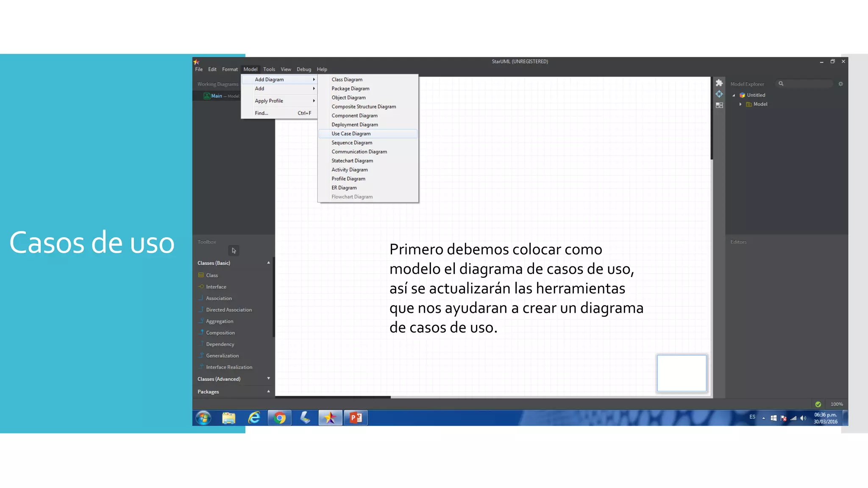Image resolution: width=868 pixels, height=488 pixels.
Task: Open the Add Diagram submenu
Action: 279,79
